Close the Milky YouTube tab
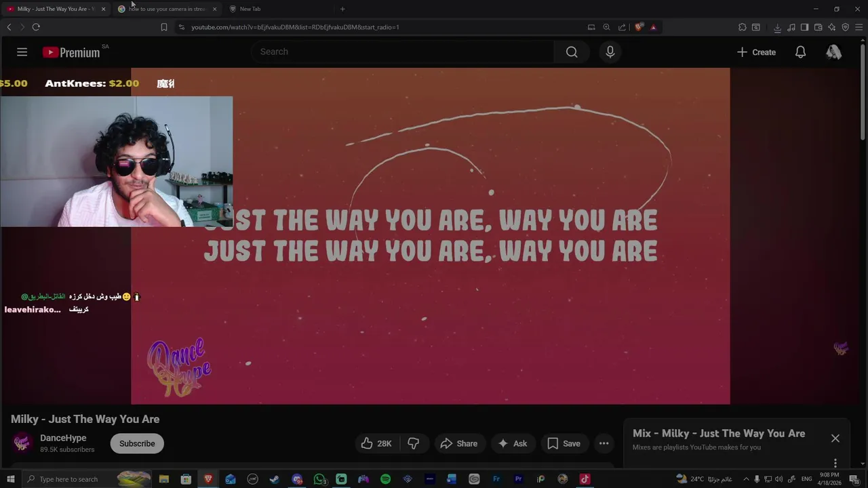Screen dimensions: 868x488 tap(103, 9)
